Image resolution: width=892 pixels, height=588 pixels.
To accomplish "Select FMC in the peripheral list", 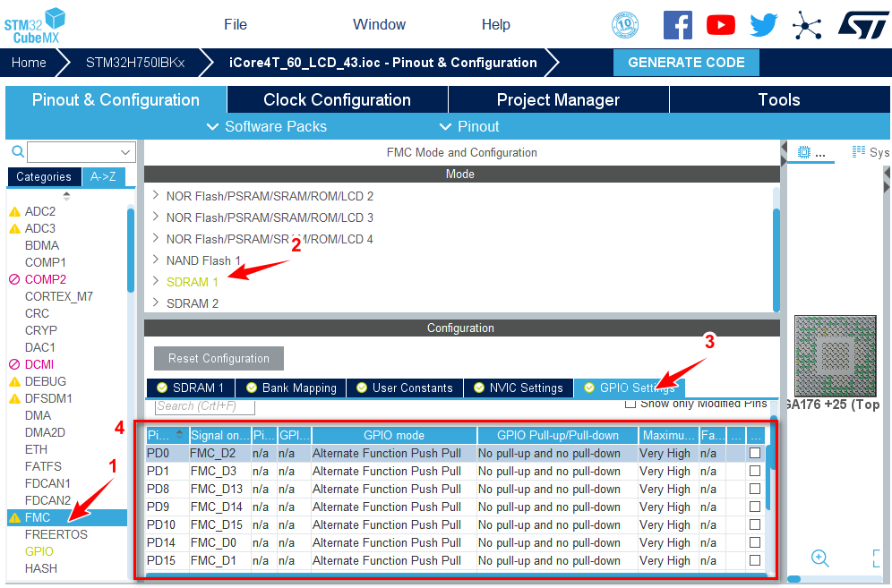I will pyautogui.click(x=38, y=517).
